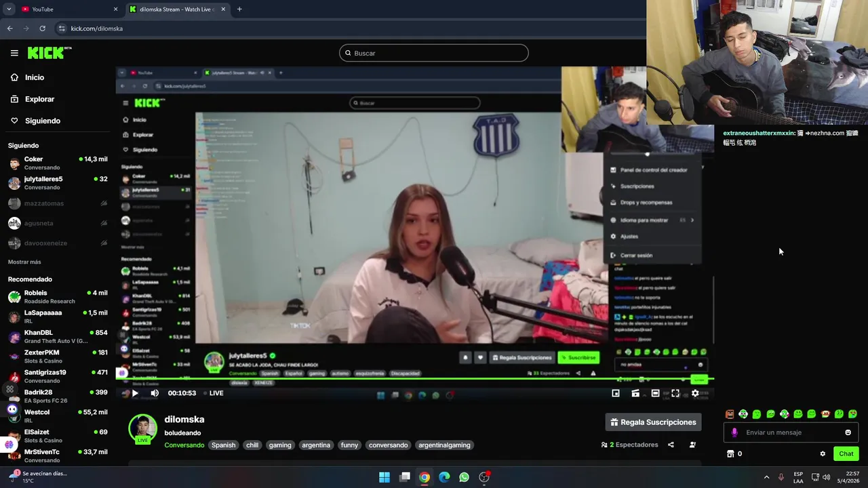Screen dimensions: 868x488
Task: Open Coker channel avatar in Siguiendo
Action: tap(14, 163)
